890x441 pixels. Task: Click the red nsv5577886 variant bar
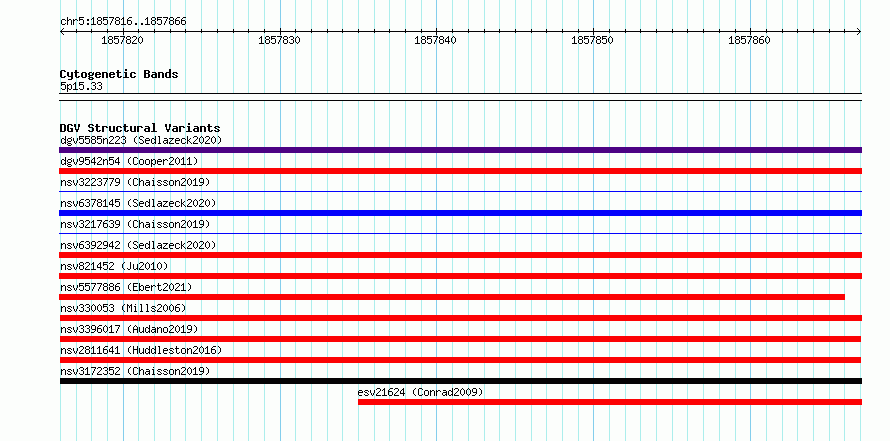[x=452, y=297]
